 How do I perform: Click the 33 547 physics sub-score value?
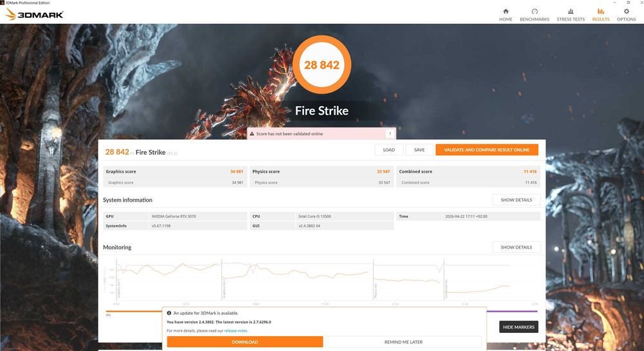[x=384, y=183]
